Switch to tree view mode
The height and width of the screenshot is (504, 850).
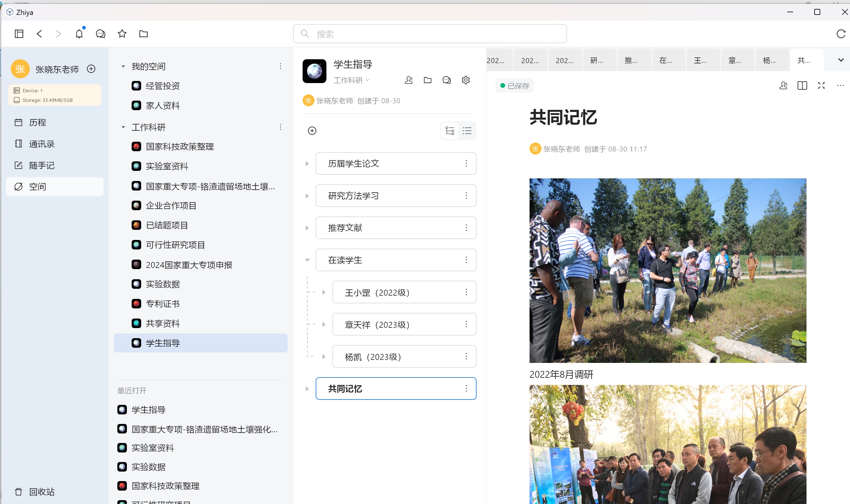click(449, 131)
